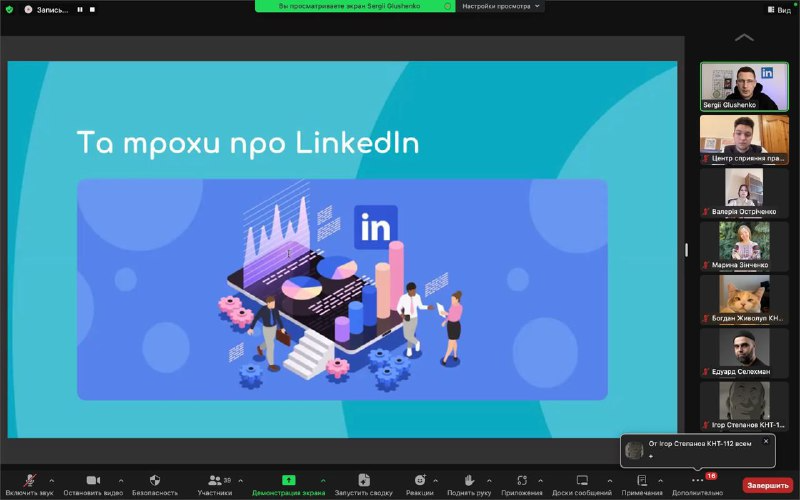
Task: Open Доски сообщений whiteboards
Action: click(x=581, y=481)
